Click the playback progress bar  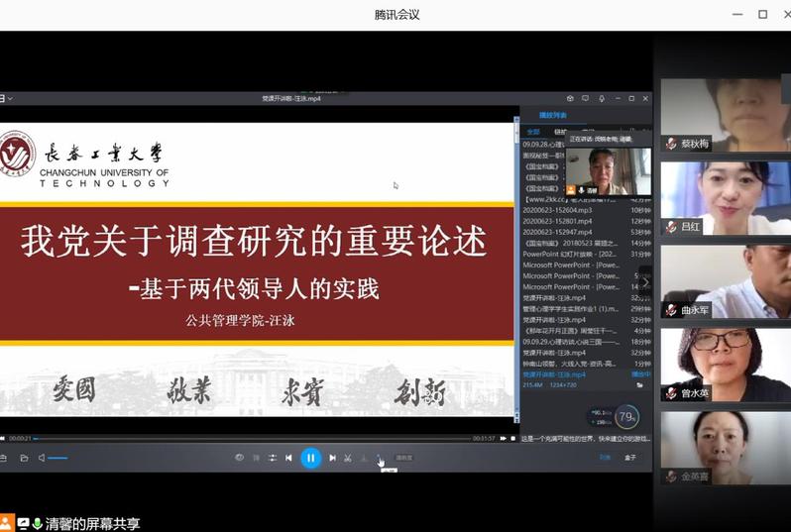pos(248,438)
